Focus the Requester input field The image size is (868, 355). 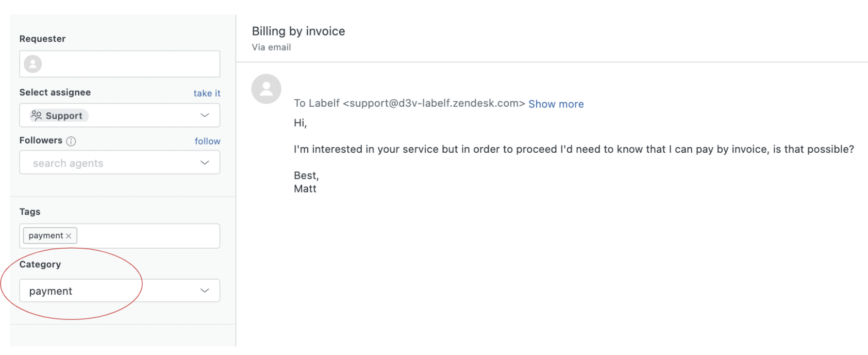pyautogui.click(x=129, y=64)
